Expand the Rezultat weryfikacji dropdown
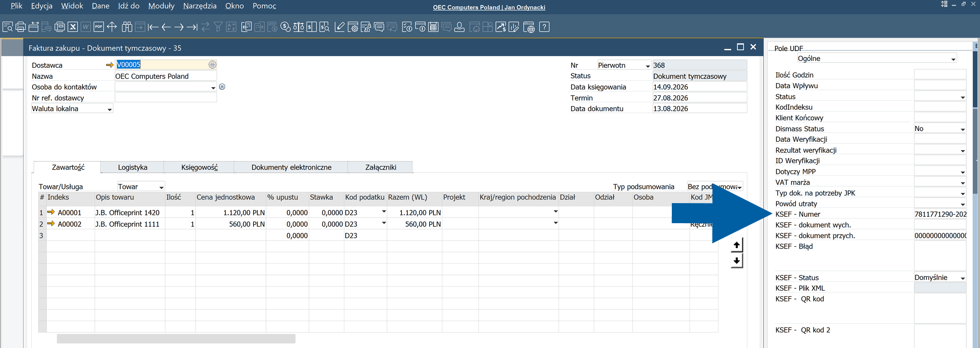 pos(963,151)
